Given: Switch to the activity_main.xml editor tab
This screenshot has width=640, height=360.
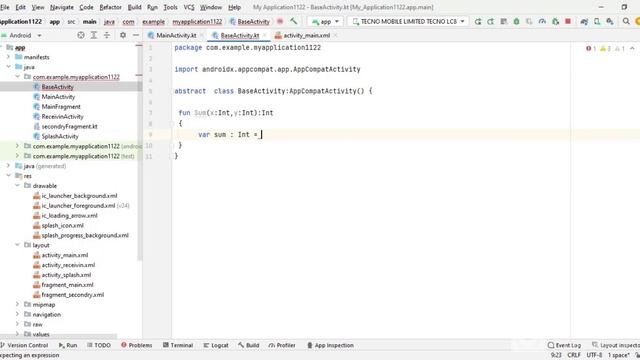Looking at the screenshot, I should click(307, 36).
